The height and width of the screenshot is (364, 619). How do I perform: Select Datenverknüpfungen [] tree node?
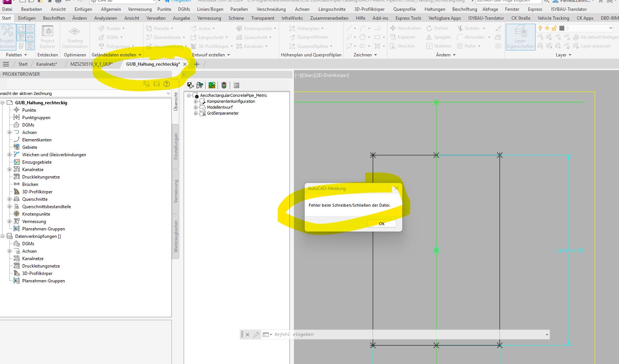point(38,236)
